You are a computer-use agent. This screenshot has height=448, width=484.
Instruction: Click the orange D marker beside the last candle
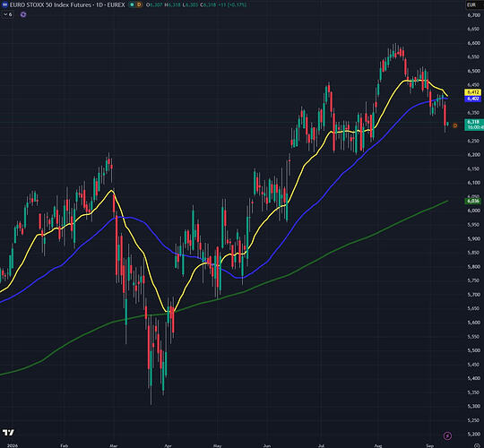click(455, 125)
